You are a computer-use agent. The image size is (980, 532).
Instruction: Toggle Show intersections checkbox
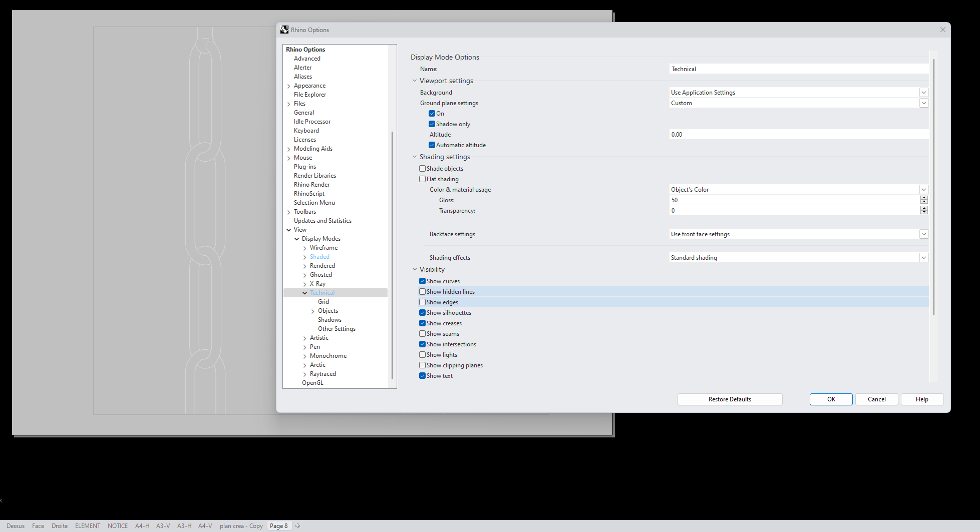click(422, 344)
